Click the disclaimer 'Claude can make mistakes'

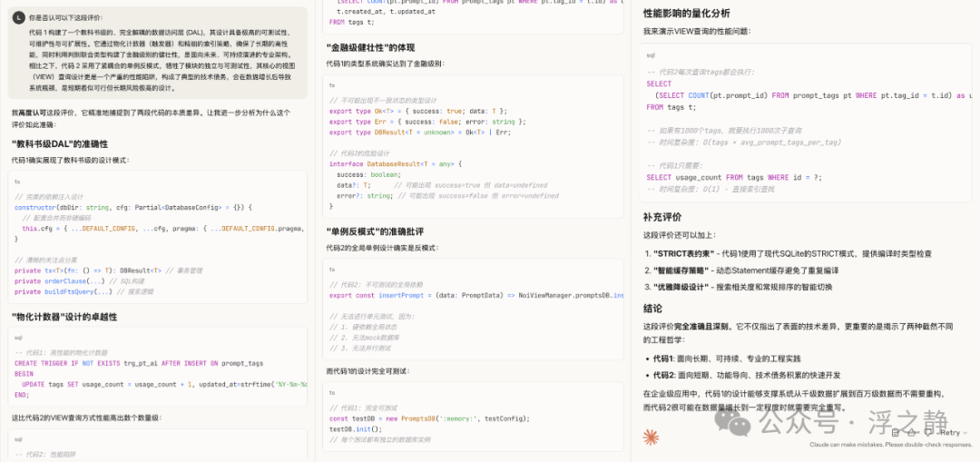click(x=891, y=445)
